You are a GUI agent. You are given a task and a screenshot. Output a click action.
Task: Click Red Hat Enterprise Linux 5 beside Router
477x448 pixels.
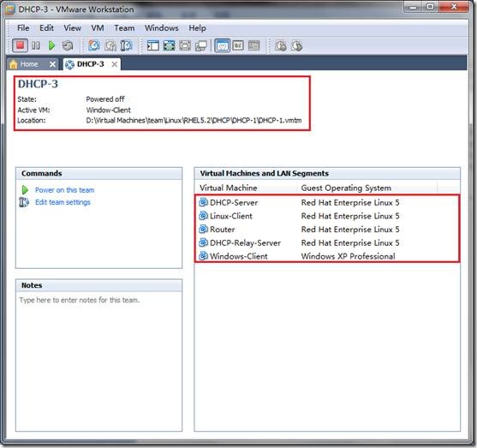350,230
